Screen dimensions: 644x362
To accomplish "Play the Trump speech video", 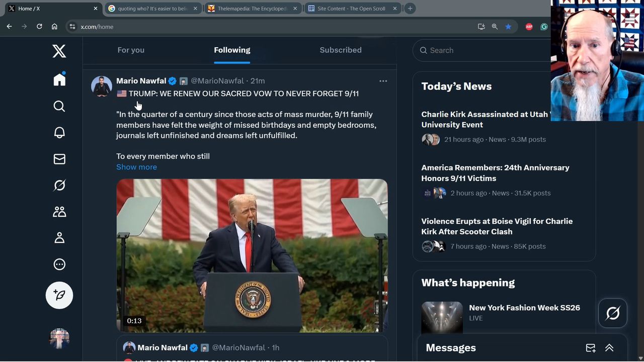I will pyautogui.click(x=252, y=255).
